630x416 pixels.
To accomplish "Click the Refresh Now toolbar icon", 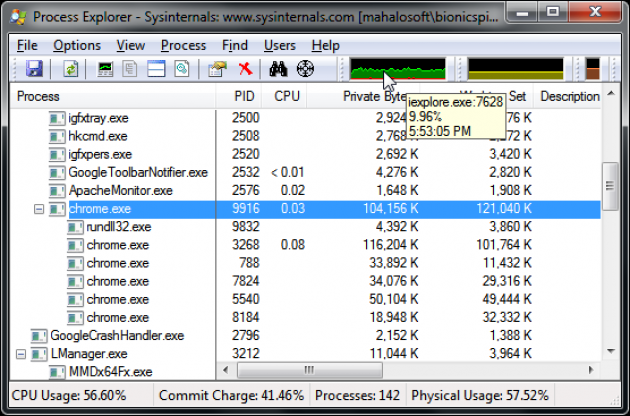I will point(70,69).
